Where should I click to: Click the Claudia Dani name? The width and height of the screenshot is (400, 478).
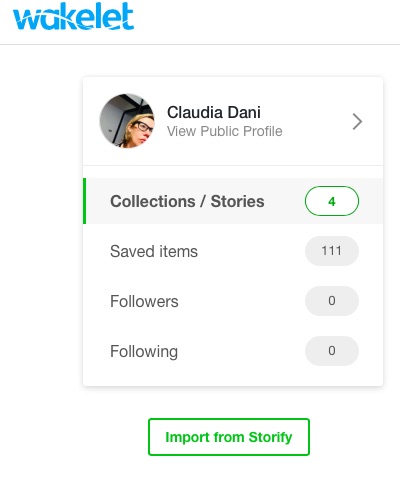click(214, 112)
